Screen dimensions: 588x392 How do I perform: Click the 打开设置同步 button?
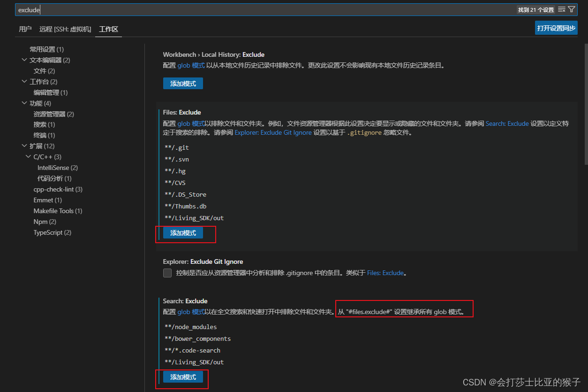pos(556,28)
